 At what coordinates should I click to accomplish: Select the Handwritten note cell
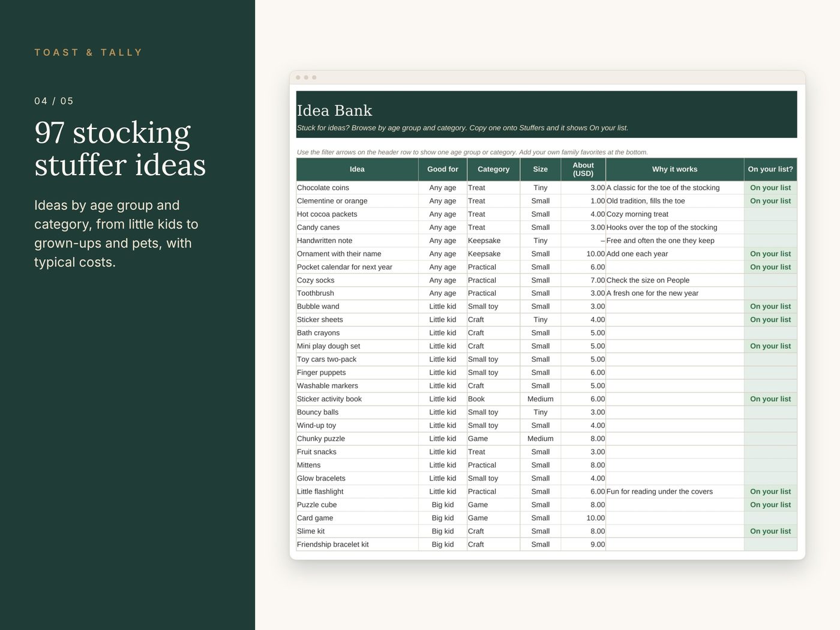357,241
